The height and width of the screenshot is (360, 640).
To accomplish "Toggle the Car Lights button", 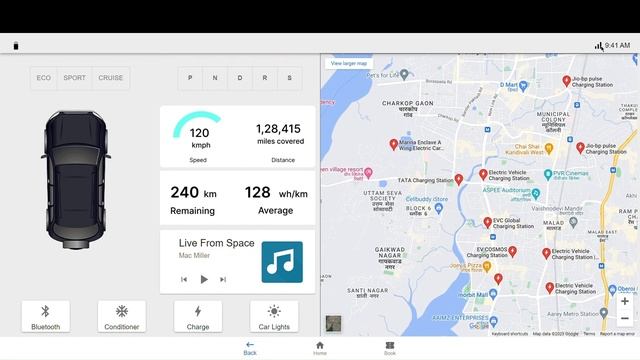I will point(274,316).
